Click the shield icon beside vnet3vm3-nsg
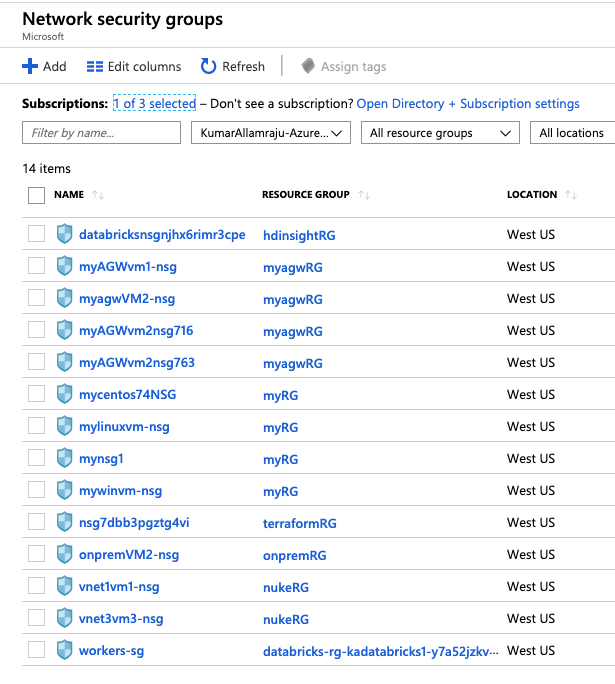615x684 pixels. tap(65, 618)
